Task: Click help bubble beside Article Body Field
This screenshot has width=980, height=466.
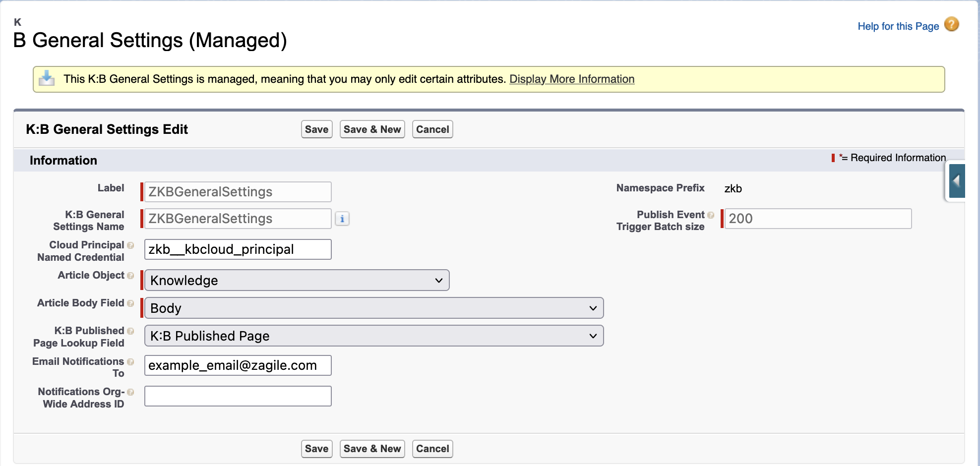Action: pos(130,303)
